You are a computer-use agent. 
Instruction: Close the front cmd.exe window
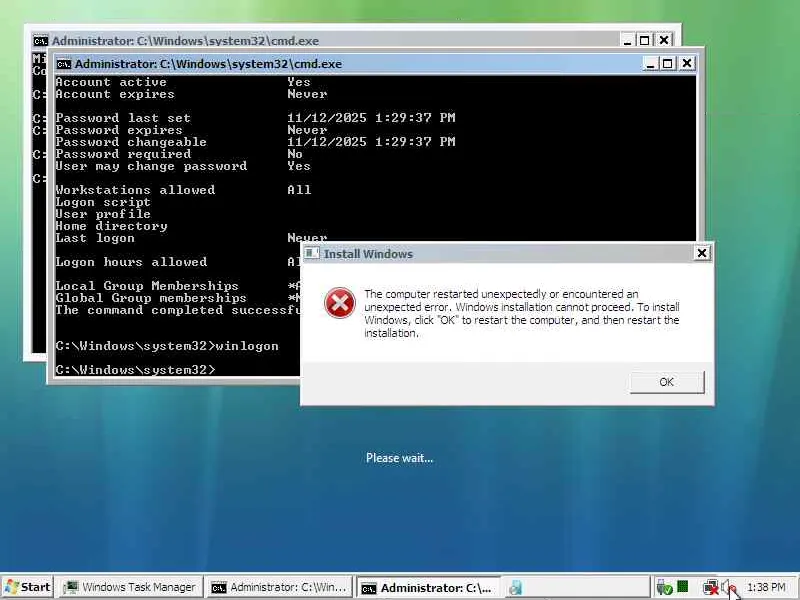[x=687, y=63]
